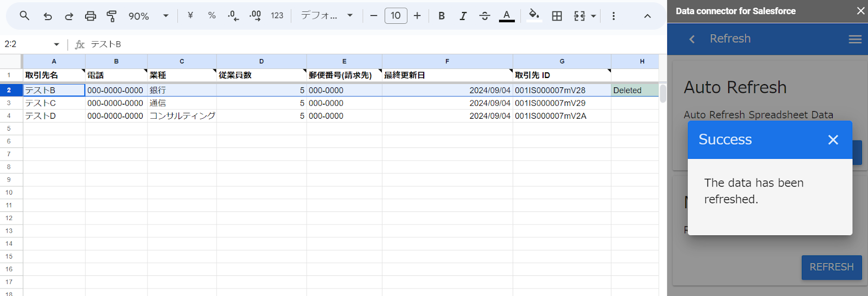Click the 取引先 ID header cell
The width and height of the screenshot is (868, 296).
tap(562, 75)
